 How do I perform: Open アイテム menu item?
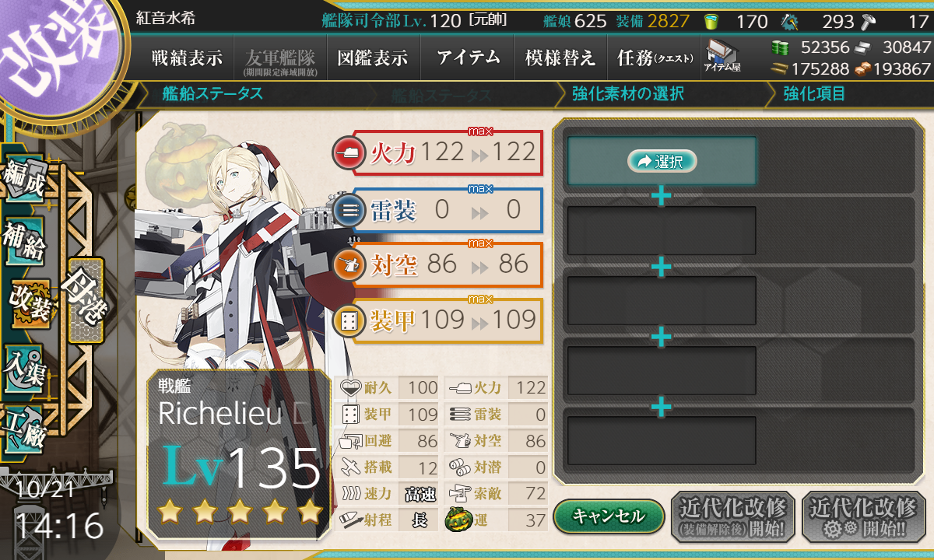468,58
